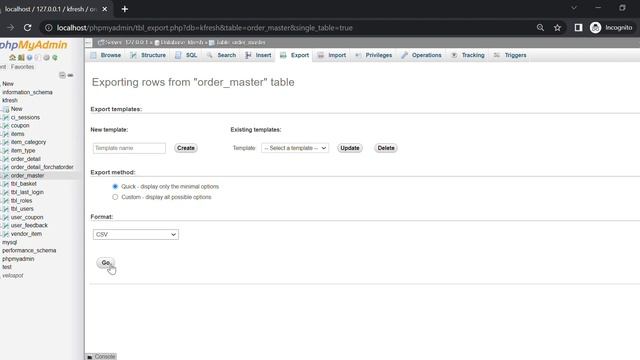640x360 pixels.
Task: Open the performance_schema database
Action: (x=29, y=251)
